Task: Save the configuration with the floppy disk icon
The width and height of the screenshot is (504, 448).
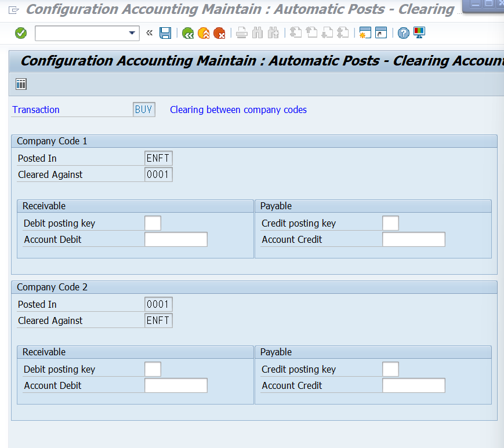Action: 165,33
